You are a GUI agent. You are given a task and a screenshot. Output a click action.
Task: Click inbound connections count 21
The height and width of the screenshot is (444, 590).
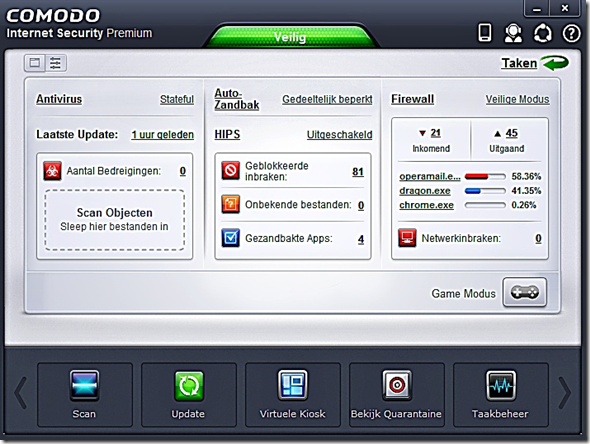(436, 133)
